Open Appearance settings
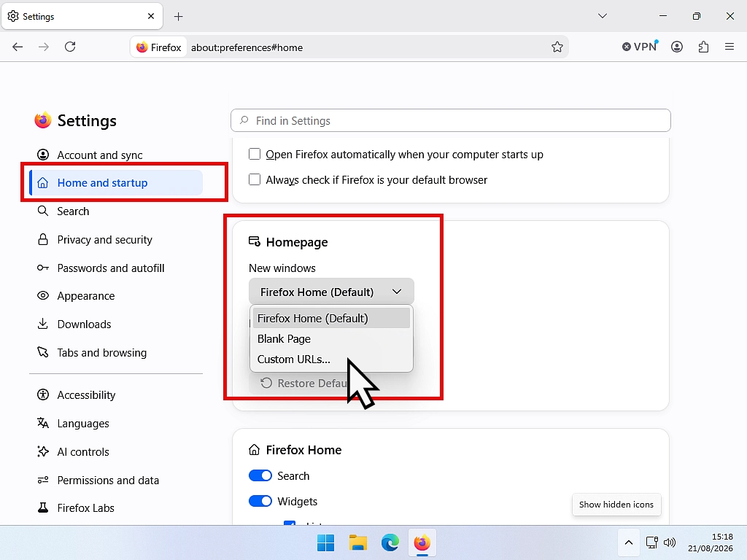747x560 pixels. (x=116, y=296)
